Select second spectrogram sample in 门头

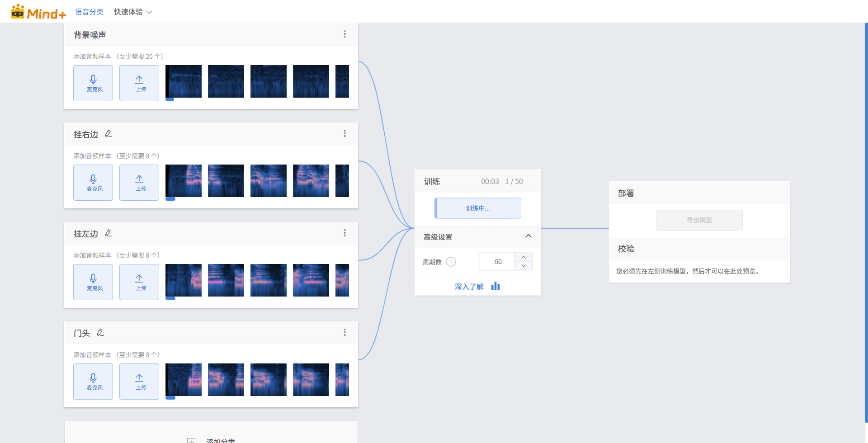pyautogui.click(x=226, y=380)
